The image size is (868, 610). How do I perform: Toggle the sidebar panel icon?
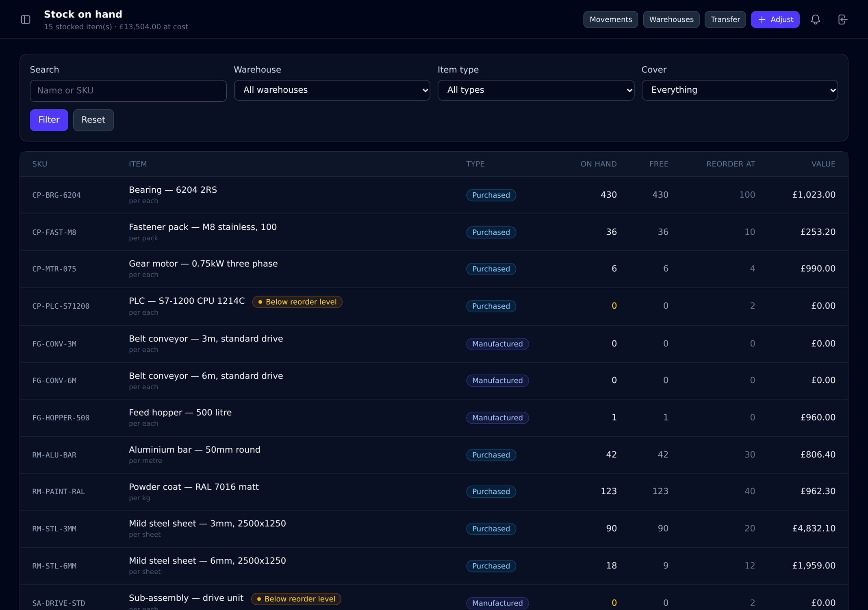tap(26, 20)
